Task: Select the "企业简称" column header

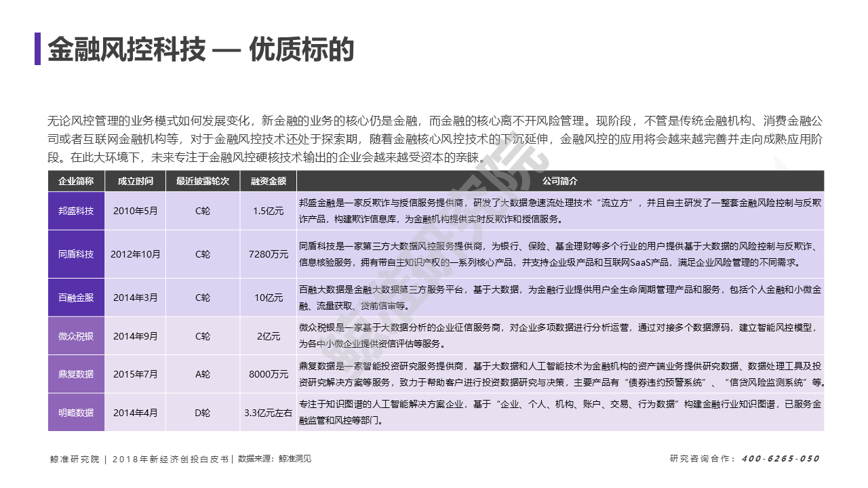Action: click(76, 181)
